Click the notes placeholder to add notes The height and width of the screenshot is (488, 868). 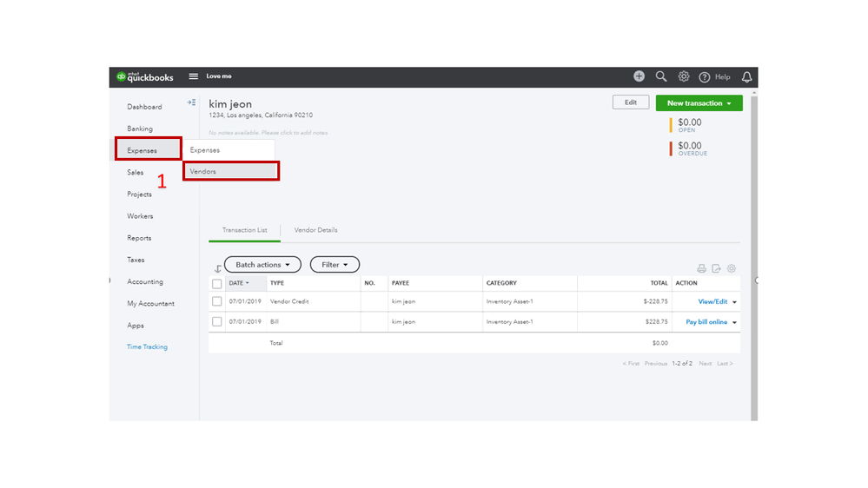268,133
